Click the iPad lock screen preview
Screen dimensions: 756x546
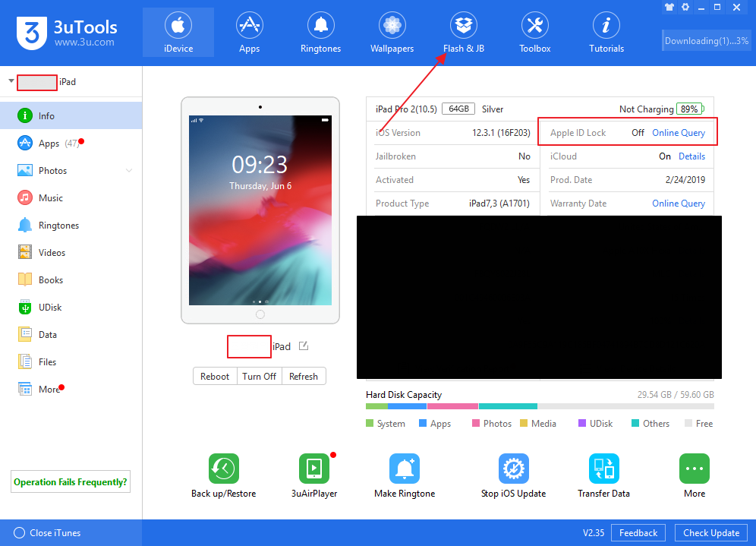click(x=260, y=210)
